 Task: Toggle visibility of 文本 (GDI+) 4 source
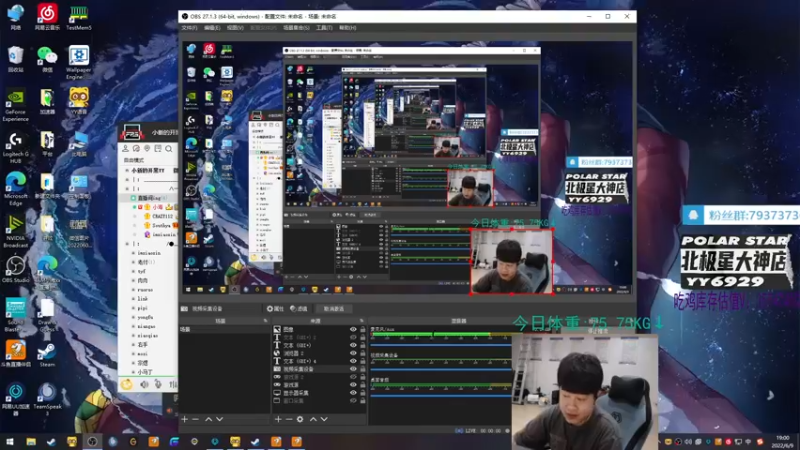tap(353, 361)
